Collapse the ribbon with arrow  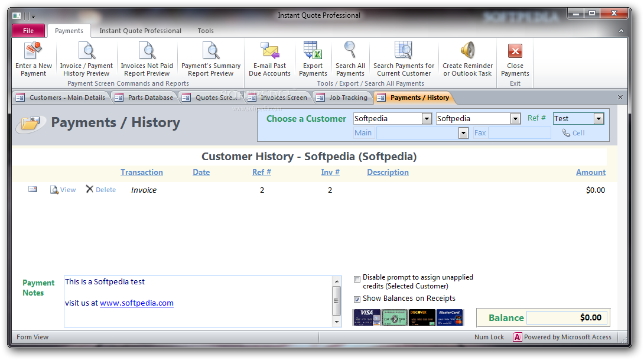(620, 31)
